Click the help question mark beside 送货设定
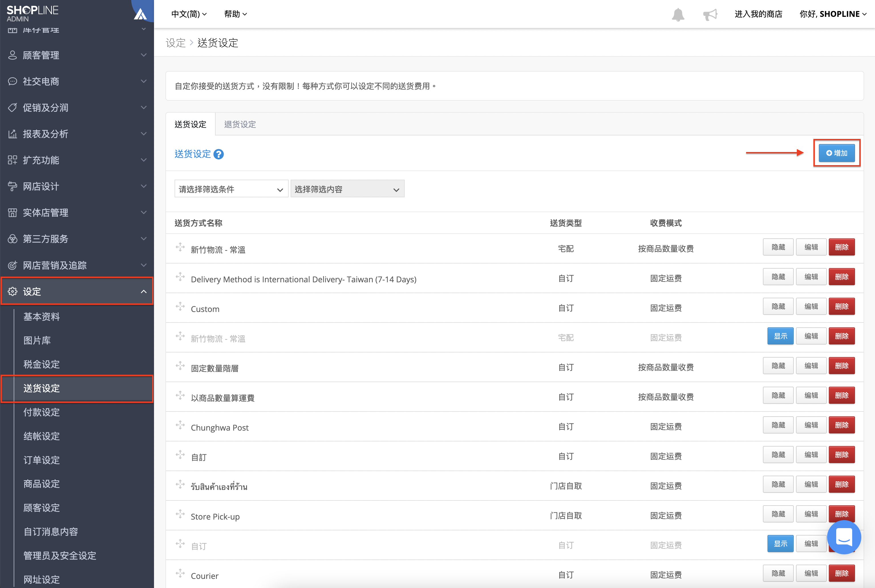 pyautogui.click(x=219, y=154)
